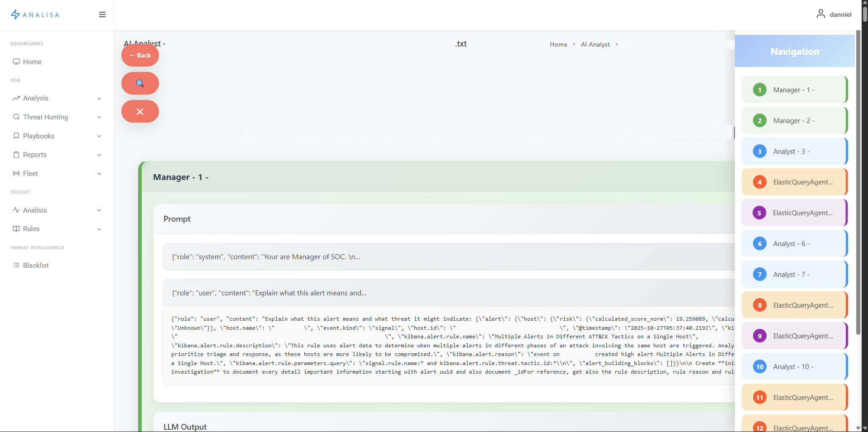Expand the Threat Hunting chevron
The height and width of the screenshot is (432, 868).
point(99,117)
